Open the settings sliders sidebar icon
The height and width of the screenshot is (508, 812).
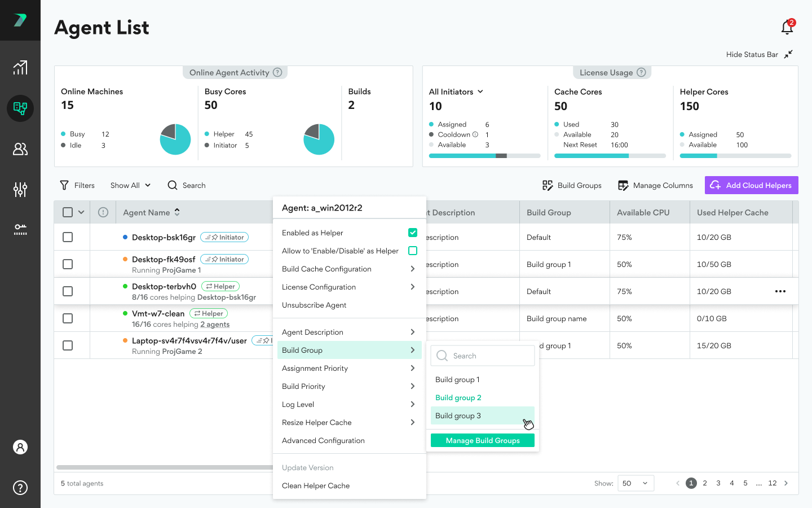tap(20, 190)
